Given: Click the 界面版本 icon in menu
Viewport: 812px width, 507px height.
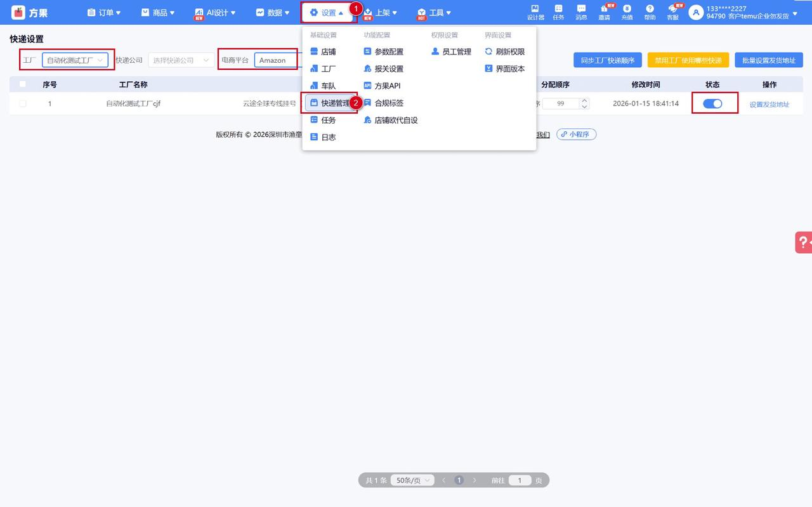Looking at the screenshot, I should pos(488,69).
